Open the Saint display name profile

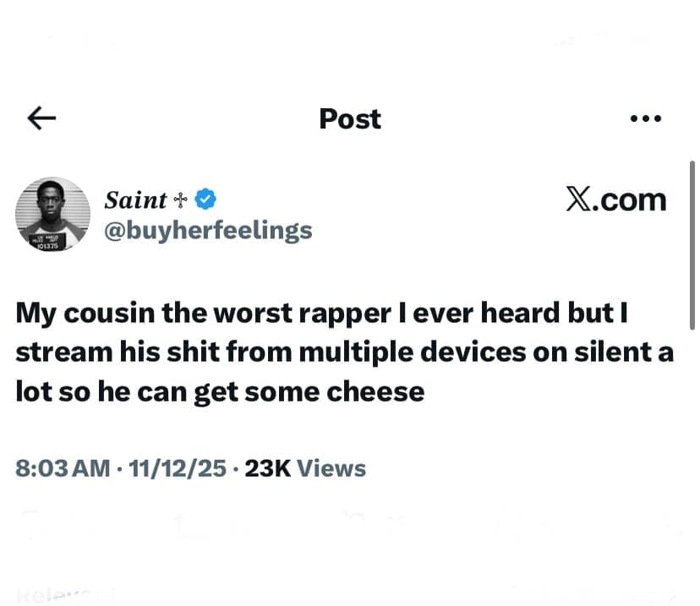point(135,200)
